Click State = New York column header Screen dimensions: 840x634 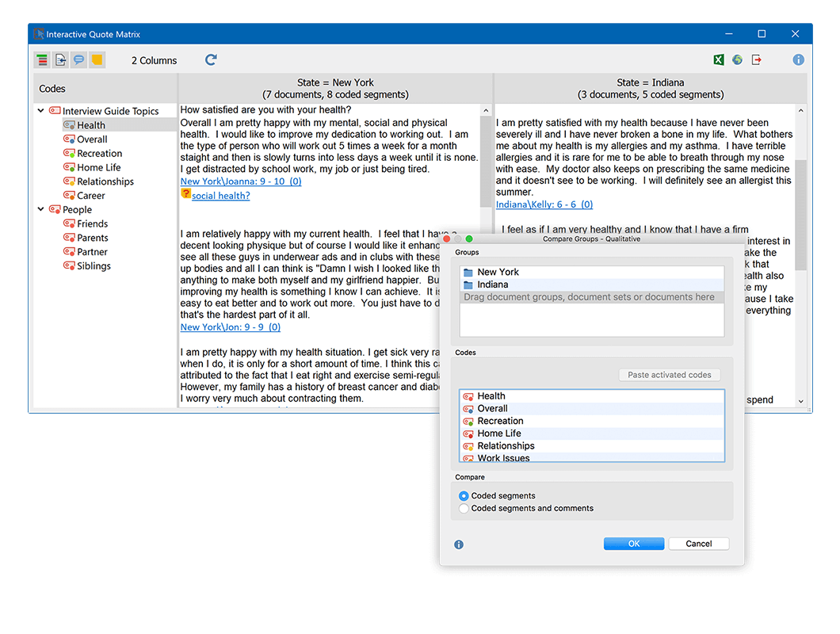pyautogui.click(x=335, y=89)
